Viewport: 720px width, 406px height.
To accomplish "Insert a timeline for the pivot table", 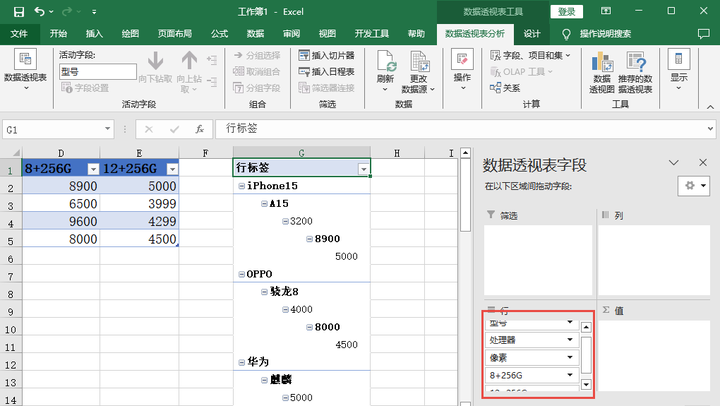I will pos(326,72).
